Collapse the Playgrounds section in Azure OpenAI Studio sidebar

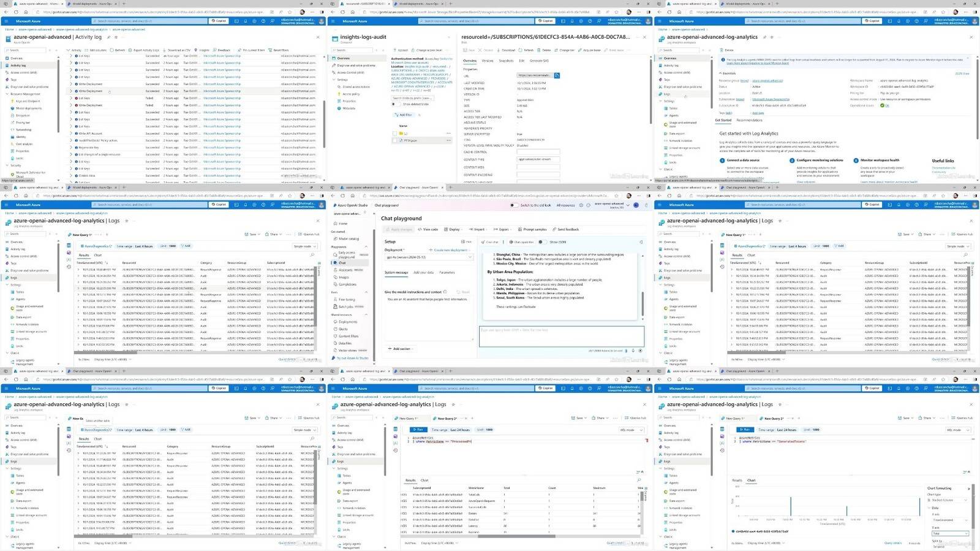(366, 247)
